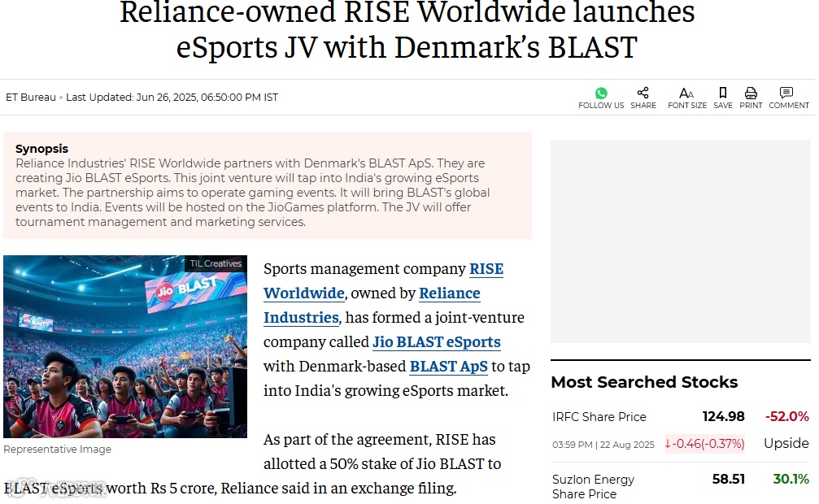Open the Comment icon
819x504 pixels.
point(786,93)
